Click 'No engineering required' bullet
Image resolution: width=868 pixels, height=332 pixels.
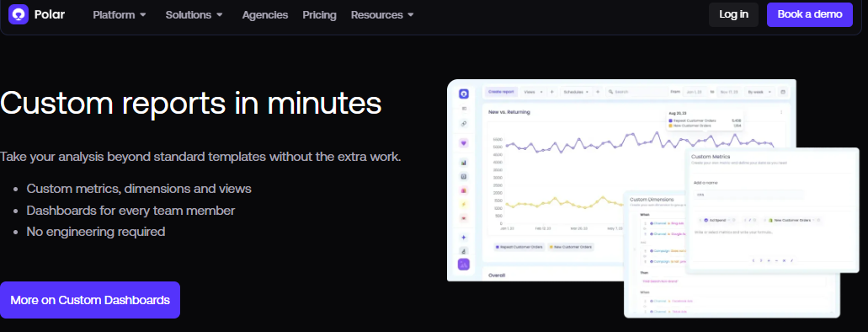coord(96,231)
